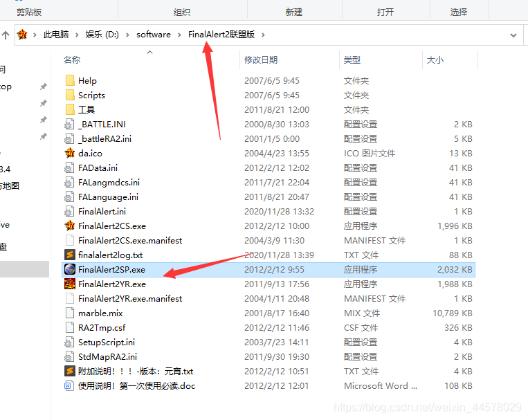Click the RA2Tmp.csf file icon
This screenshot has width=528, height=420.
point(70,328)
